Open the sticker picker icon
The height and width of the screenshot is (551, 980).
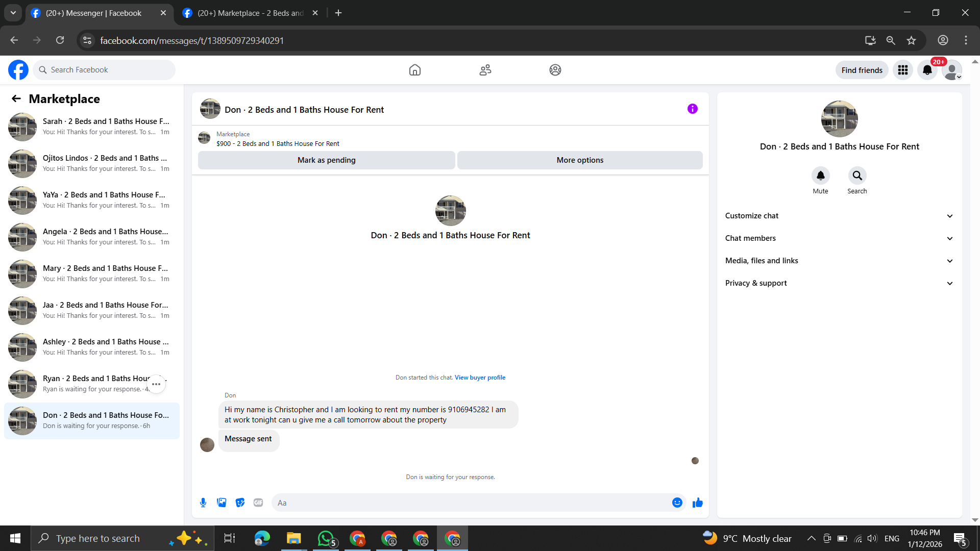click(240, 503)
